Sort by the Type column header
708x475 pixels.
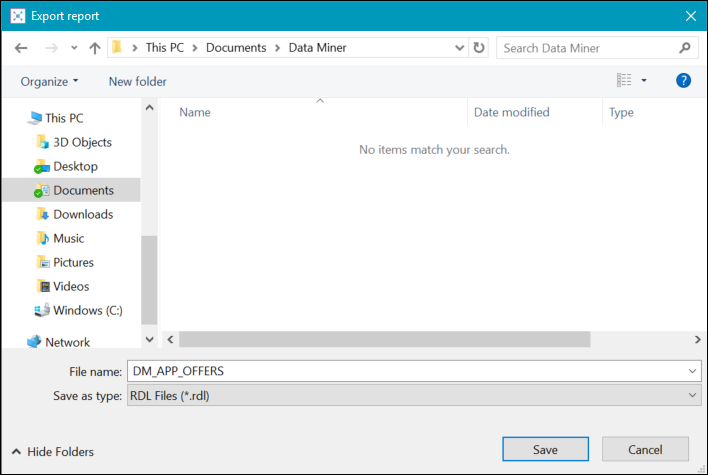click(621, 112)
